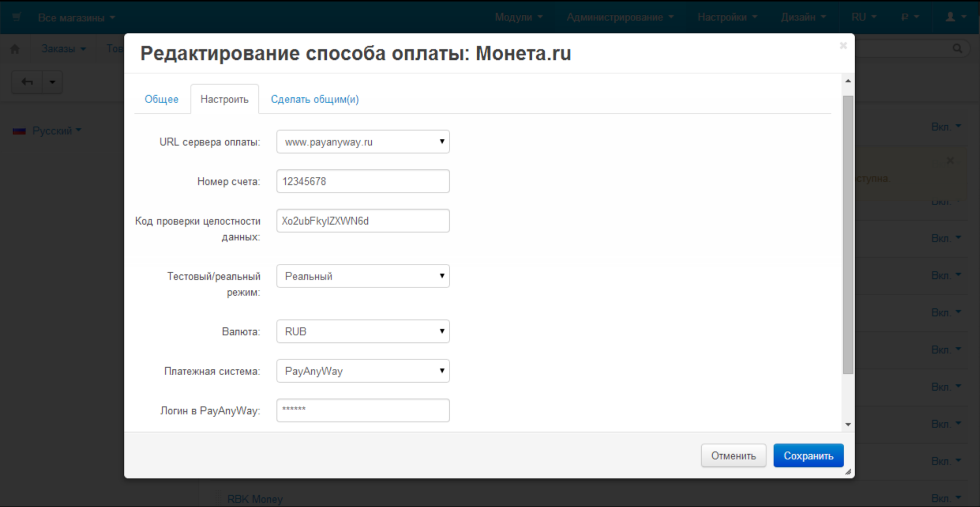Viewport: 980px width, 507px height.
Task: Click the shopping cart icon in top bar
Action: tap(16, 17)
